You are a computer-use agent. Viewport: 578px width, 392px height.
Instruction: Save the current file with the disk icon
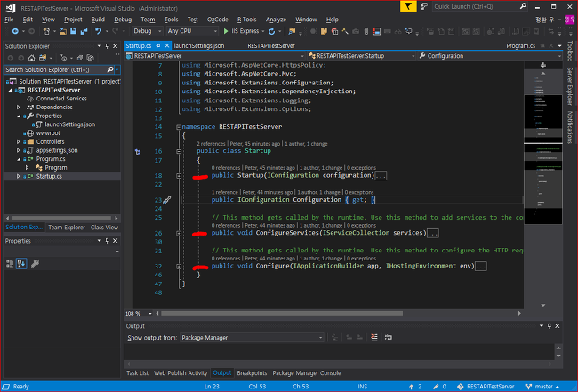coord(73,31)
